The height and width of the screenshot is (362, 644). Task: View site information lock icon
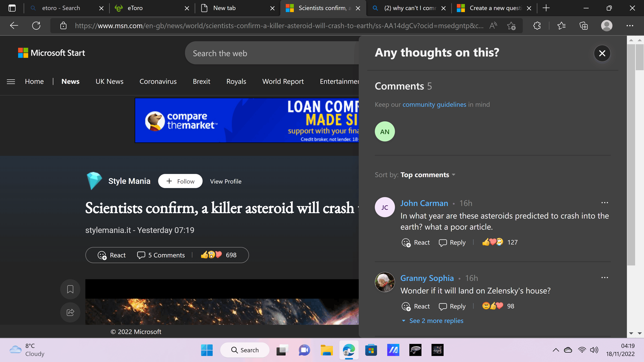pyautogui.click(x=64, y=25)
